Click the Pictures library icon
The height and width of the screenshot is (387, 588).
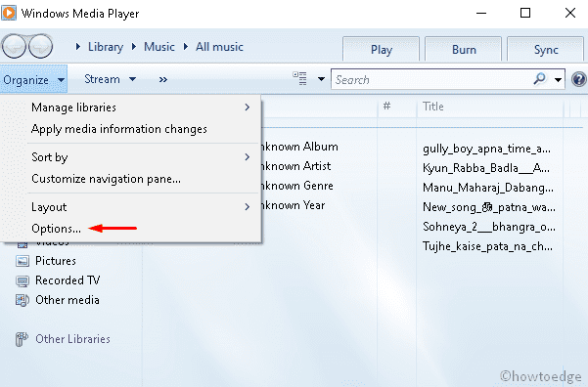click(23, 261)
